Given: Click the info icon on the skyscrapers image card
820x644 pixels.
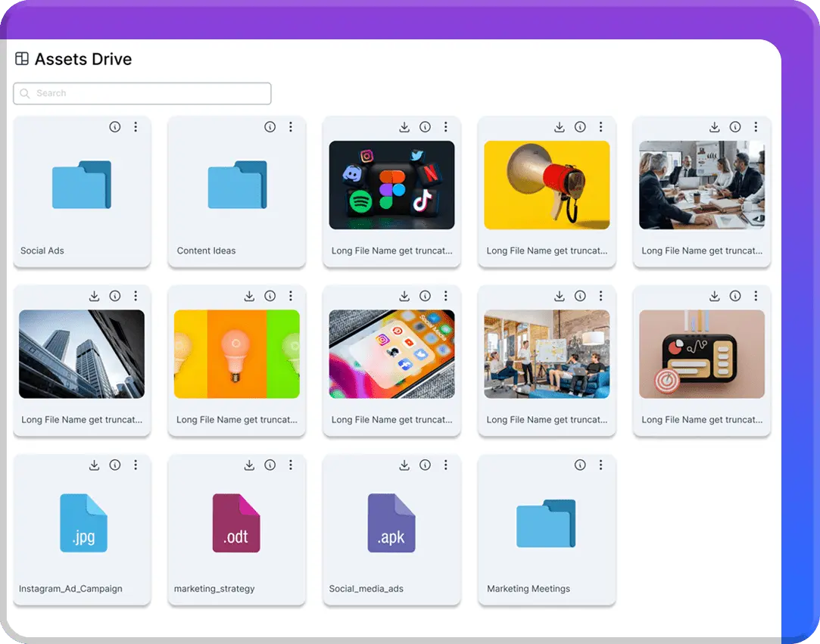Looking at the screenshot, I should (115, 296).
